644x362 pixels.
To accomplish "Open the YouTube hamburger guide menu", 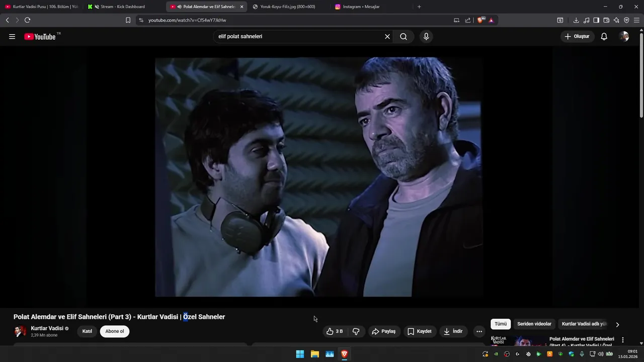I will pos(12,37).
